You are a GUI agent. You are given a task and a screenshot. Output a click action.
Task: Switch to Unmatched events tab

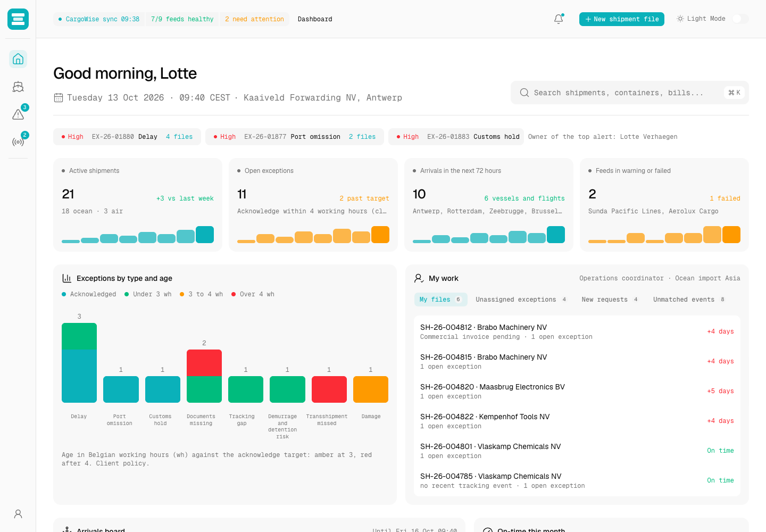click(689, 300)
